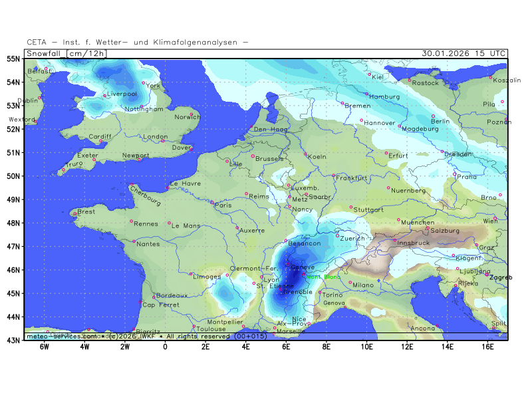
Task: Click the Frankfurt city label
Action: tap(352, 178)
